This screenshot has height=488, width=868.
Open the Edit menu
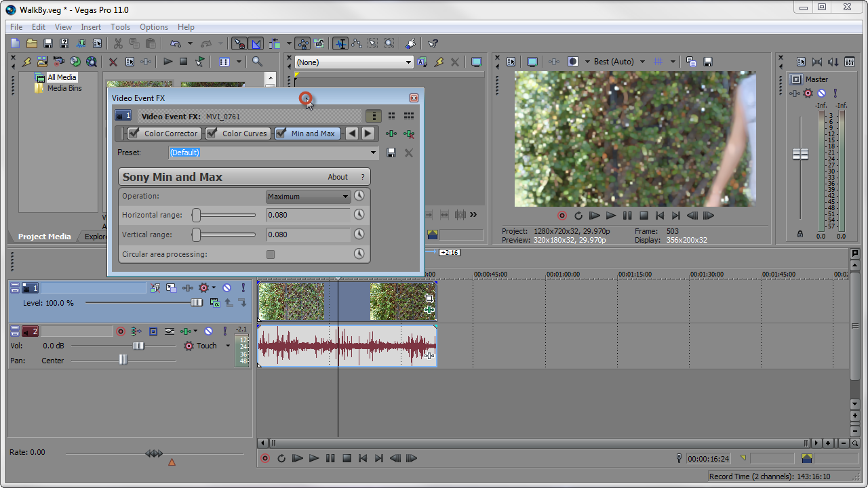click(39, 27)
